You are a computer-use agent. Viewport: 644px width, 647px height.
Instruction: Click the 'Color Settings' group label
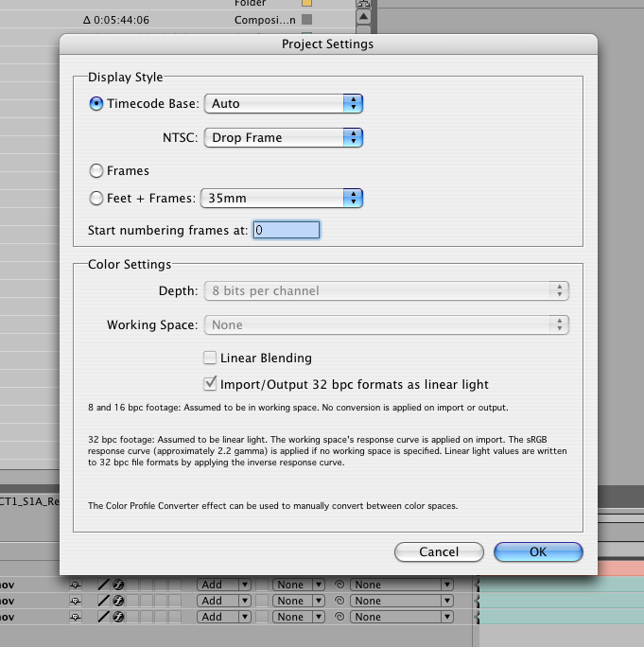click(130, 264)
